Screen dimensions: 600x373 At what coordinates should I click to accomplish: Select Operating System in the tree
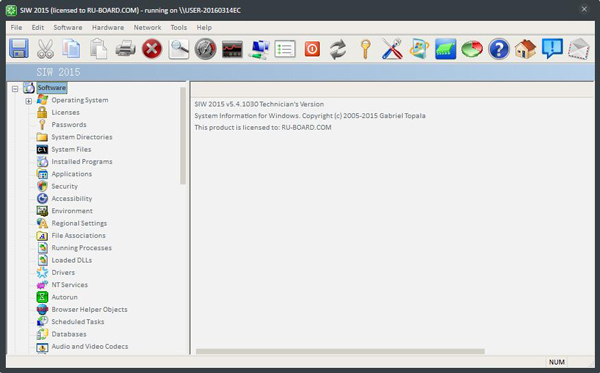coord(80,100)
